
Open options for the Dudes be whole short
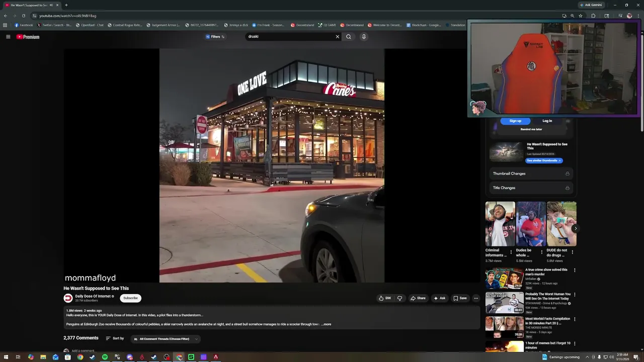(542, 252)
